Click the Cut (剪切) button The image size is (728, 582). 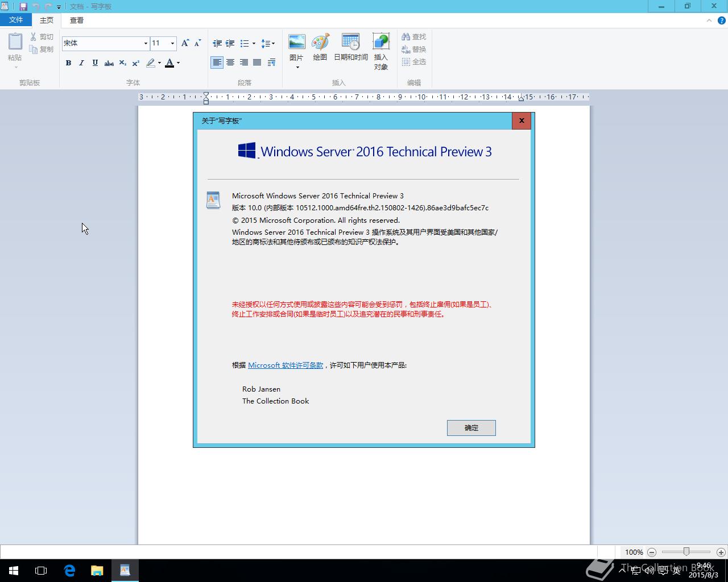tap(42, 37)
